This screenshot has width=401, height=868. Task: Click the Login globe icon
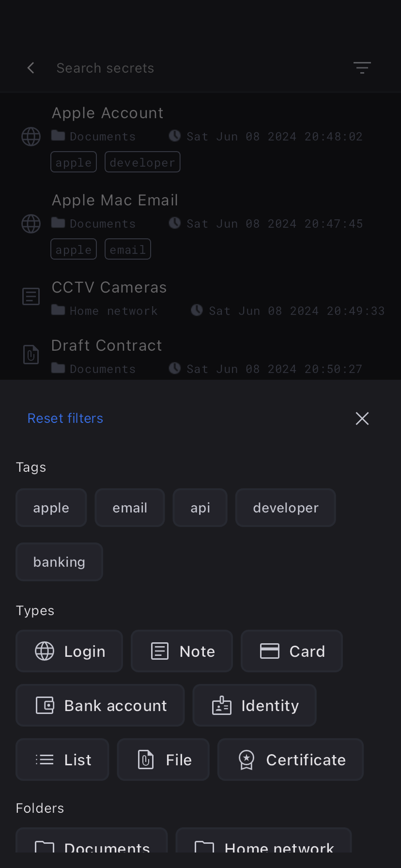45,651
